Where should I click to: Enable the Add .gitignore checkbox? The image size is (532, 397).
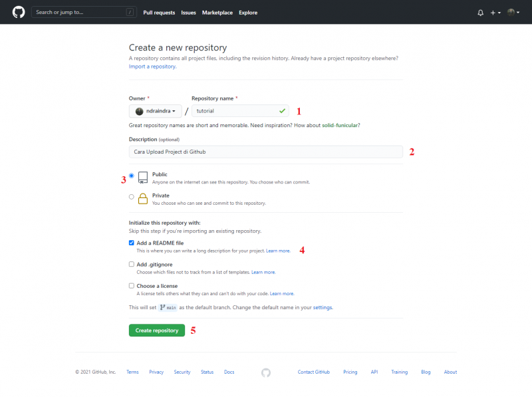click(x=132, y=265)
